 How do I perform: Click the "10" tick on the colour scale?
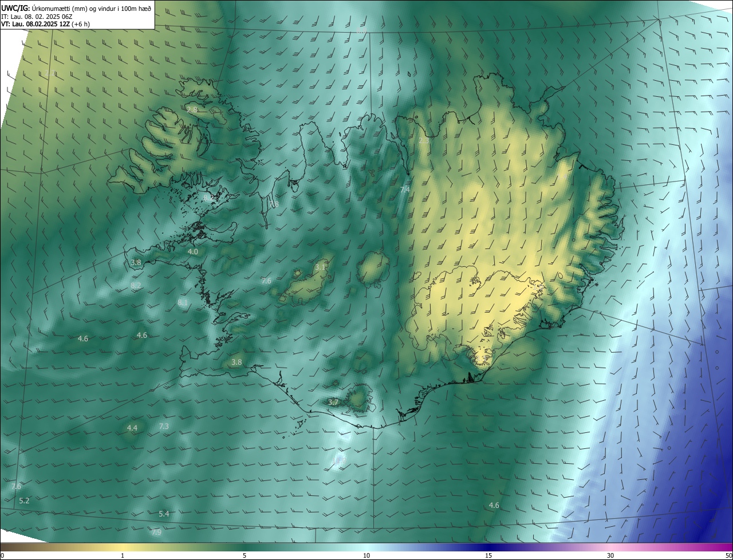click(366, 555)
